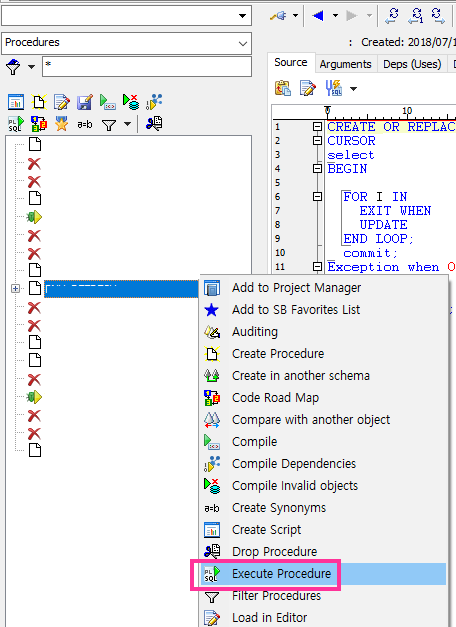
Task: Choose Load in Editor from context menu
Action: point(324,618)
